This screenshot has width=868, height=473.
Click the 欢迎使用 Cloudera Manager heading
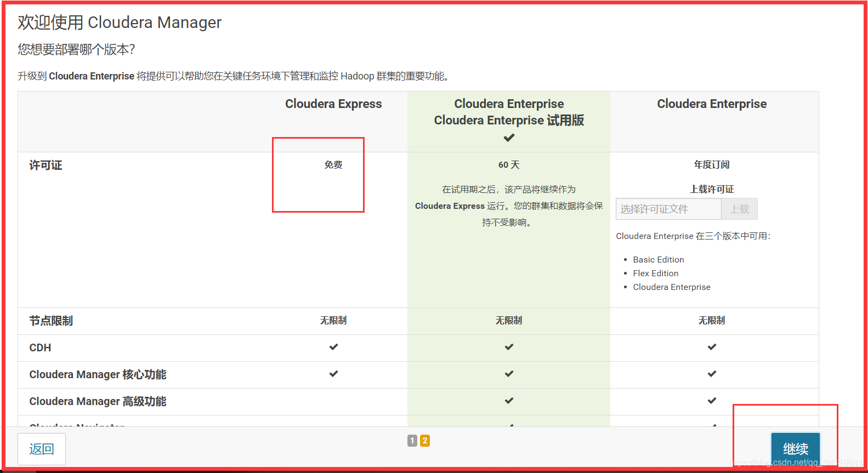(120, 22)
